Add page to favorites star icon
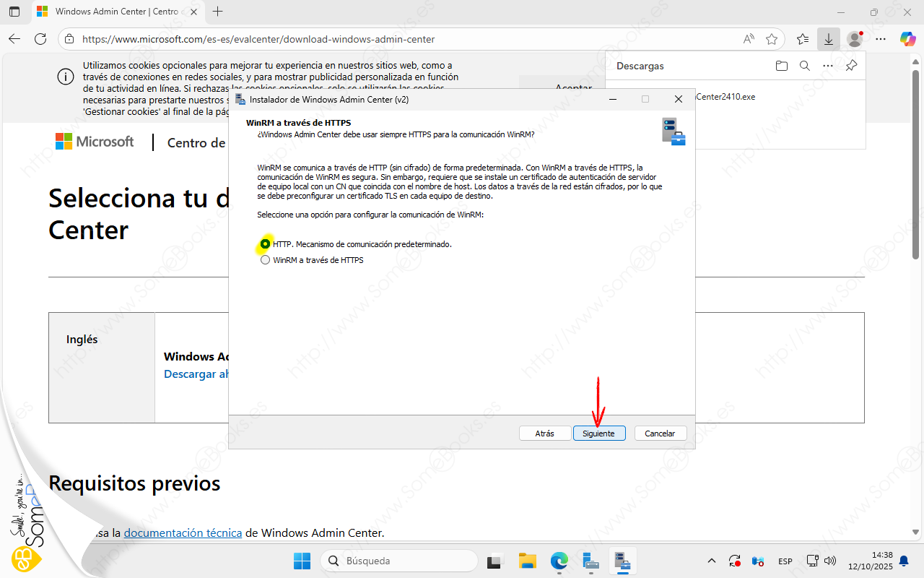 772,39
